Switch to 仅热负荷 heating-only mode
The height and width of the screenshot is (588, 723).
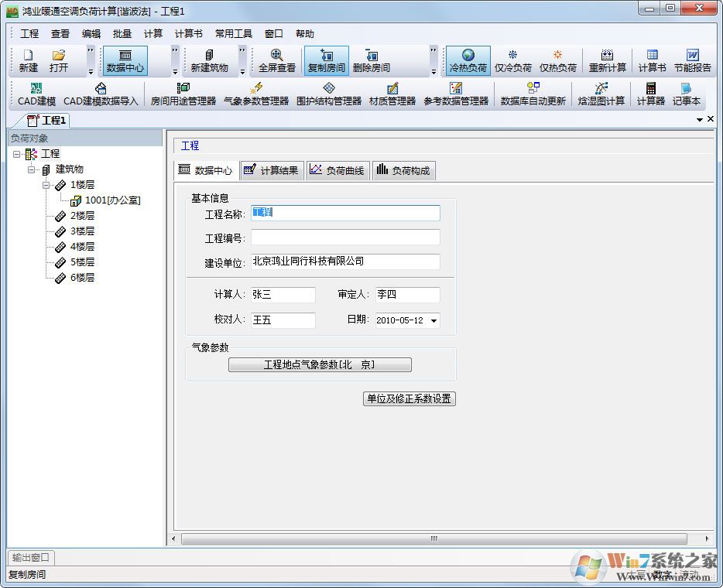557,60
